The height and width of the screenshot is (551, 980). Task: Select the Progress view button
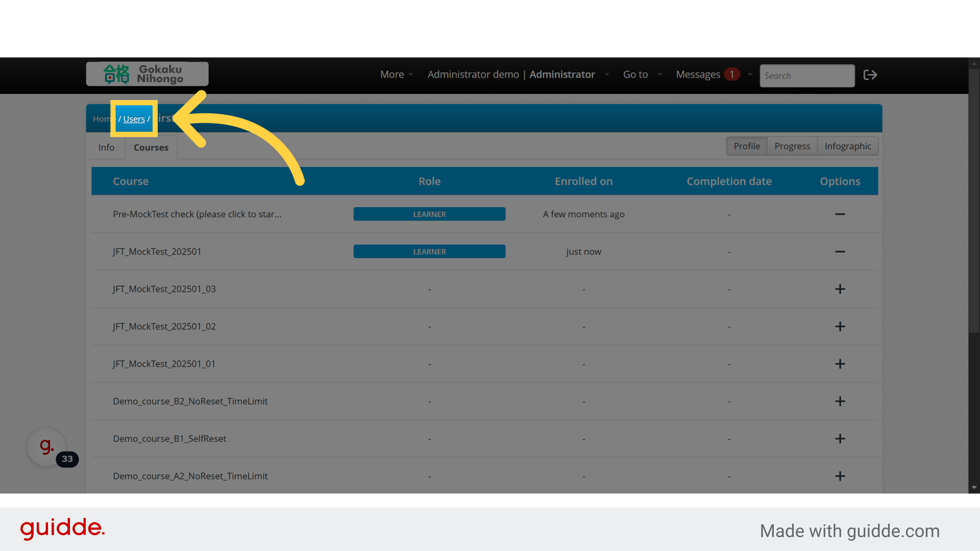(792, 146)
